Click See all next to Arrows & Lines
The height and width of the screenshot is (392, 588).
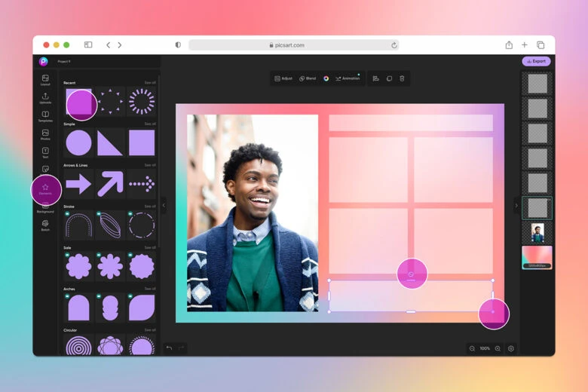coord(150,165)
